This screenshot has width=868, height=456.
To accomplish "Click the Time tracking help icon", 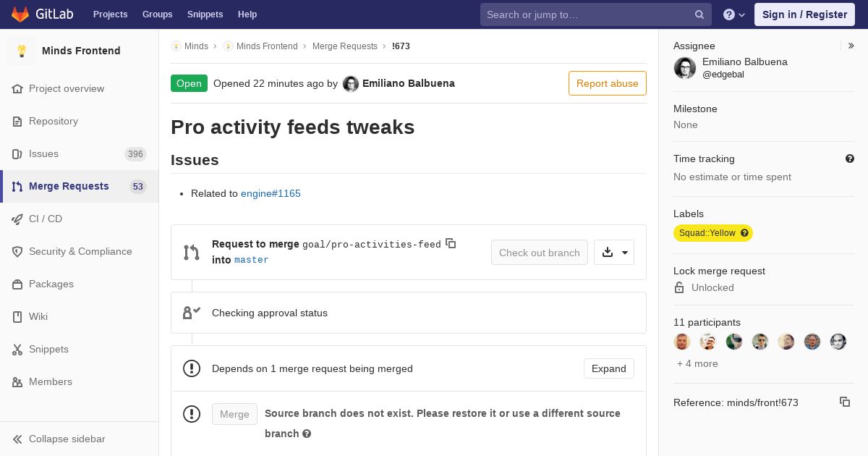I will [x=850, y=159].
